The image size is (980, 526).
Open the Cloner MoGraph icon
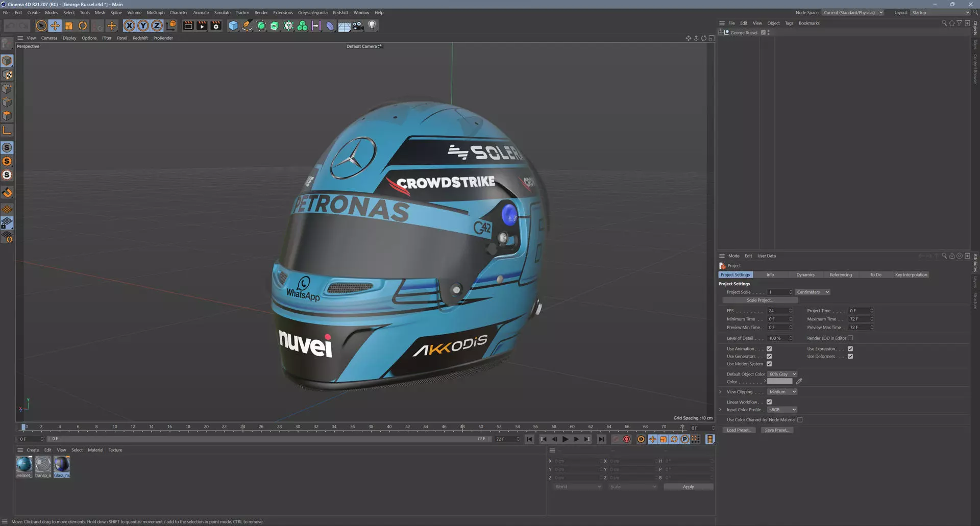303,26
